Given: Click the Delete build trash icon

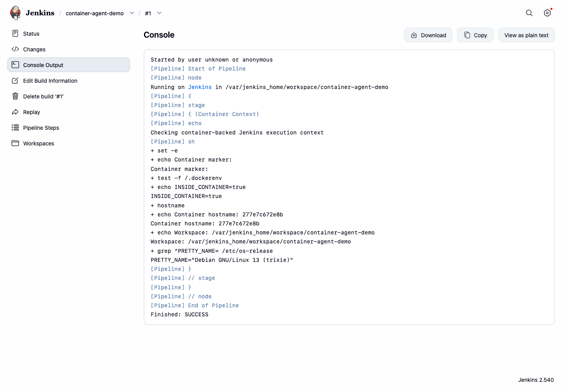Looking at the screenshot, I should tap(15, 96).
